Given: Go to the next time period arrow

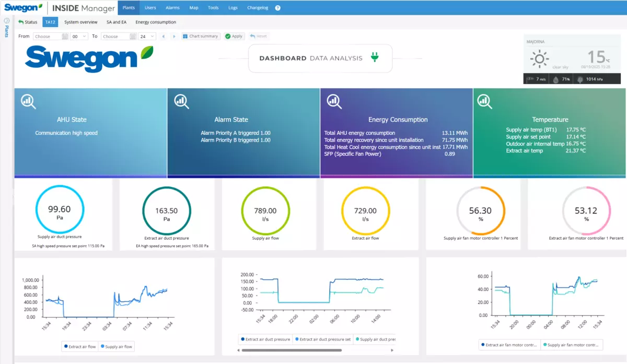Looking at the screenshot, I should point(174,37).
